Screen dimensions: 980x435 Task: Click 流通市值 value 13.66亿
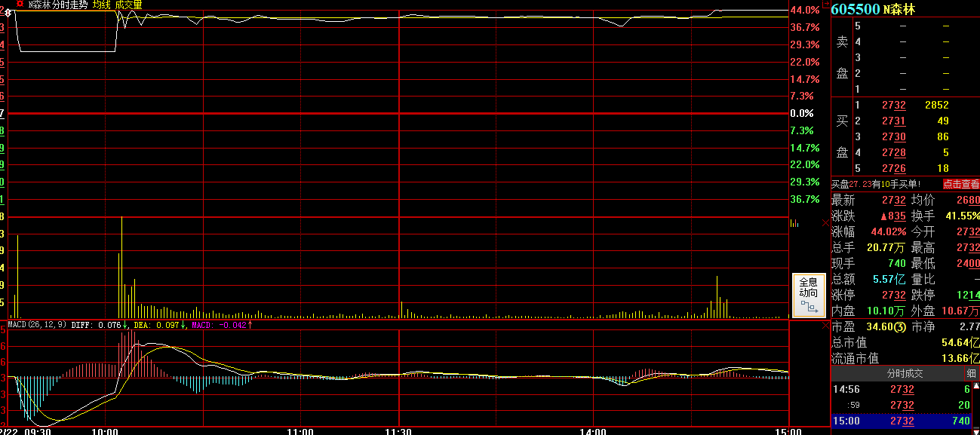[x=961, y=359]
